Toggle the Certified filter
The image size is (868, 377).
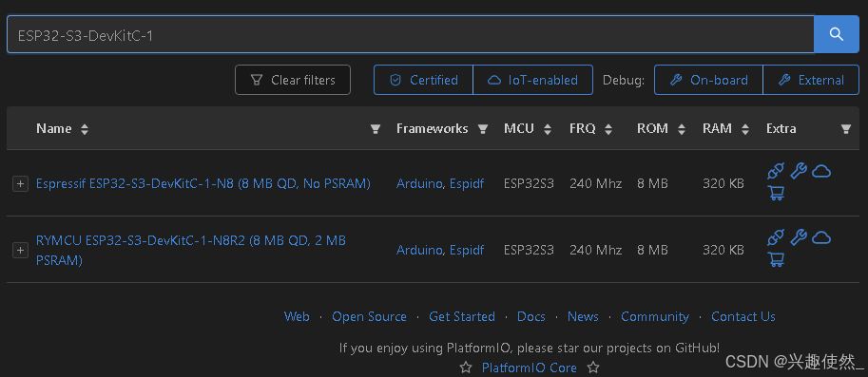point(423,80)
